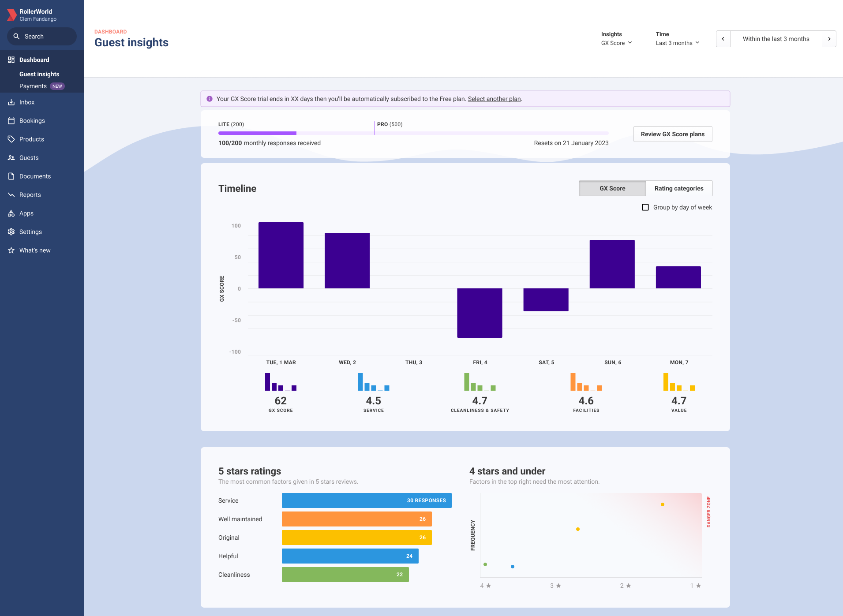Image resolution: width=843 pixels, height=616 pixels.
Task: Click the Select another plan link
Action: coord(494,99)
